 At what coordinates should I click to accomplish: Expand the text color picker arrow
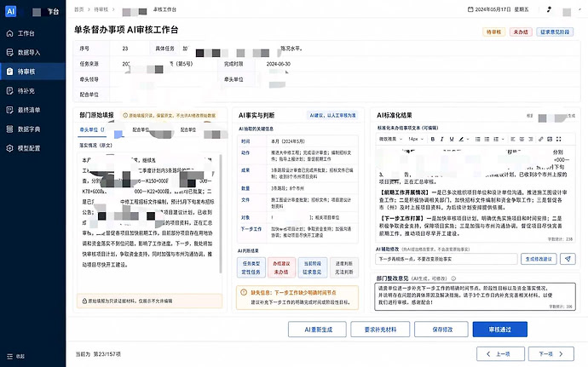click(x=468, y=139)
